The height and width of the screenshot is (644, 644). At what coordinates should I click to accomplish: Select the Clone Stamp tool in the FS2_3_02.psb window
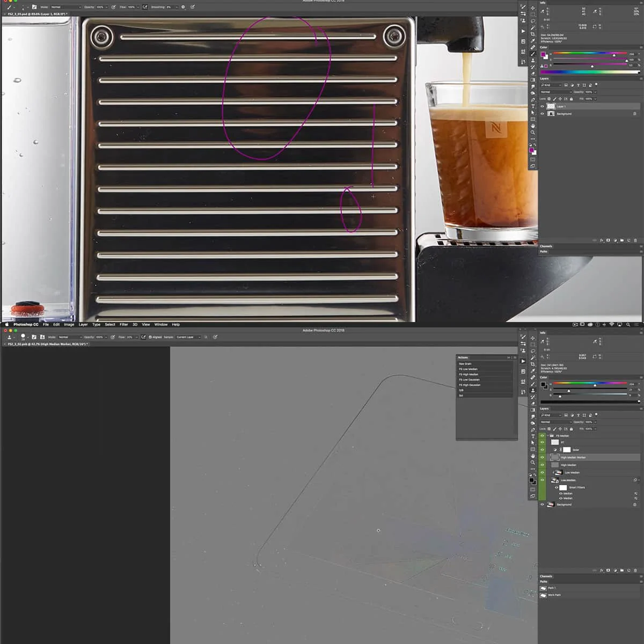(x=533, y=390)
